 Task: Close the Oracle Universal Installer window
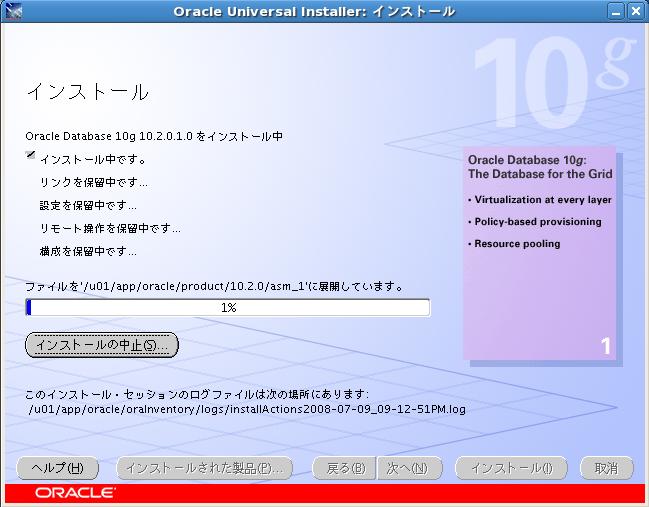635,11
